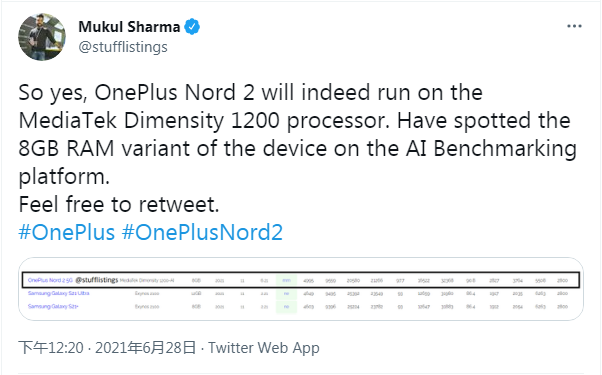The image size is (602, 375).
Task: Click the Exynos 2100 cell of S21 Ultra
Action: (x=147, y=294)
